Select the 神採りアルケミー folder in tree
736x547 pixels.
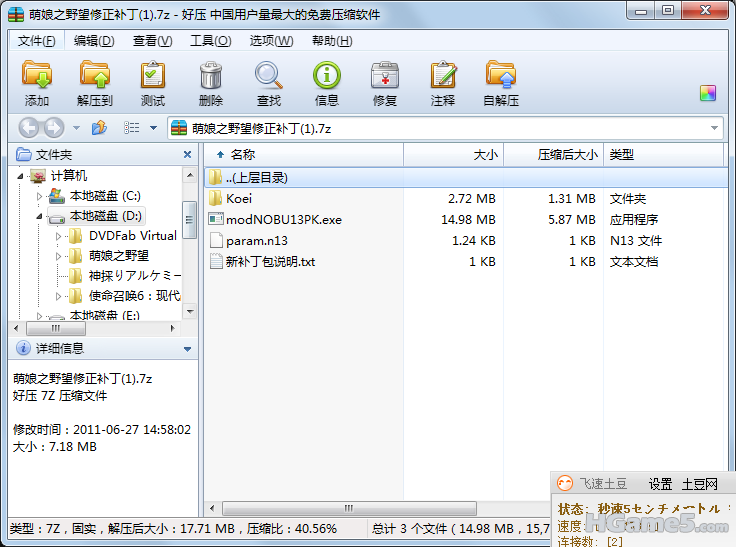tap(135, 276)
